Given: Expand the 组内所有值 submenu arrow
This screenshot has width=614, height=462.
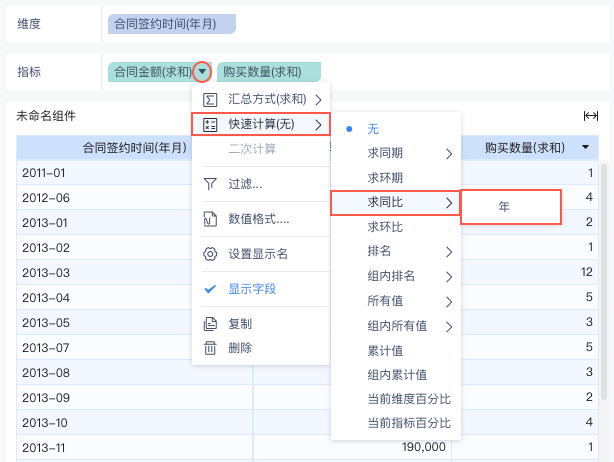Looking at the screenshot, I should pyautogui.click(x=449, y=327).
